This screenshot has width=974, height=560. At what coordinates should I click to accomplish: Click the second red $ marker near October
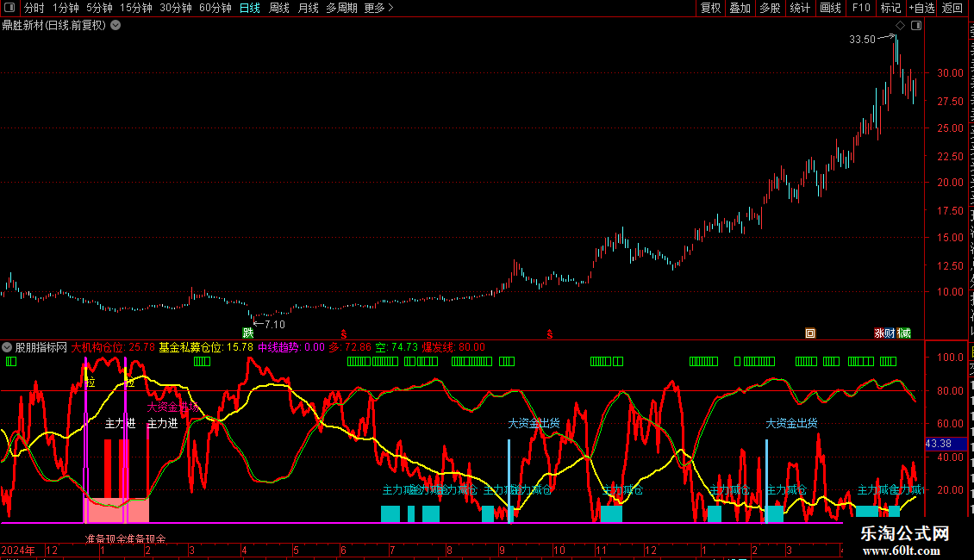tap(550, 334)
